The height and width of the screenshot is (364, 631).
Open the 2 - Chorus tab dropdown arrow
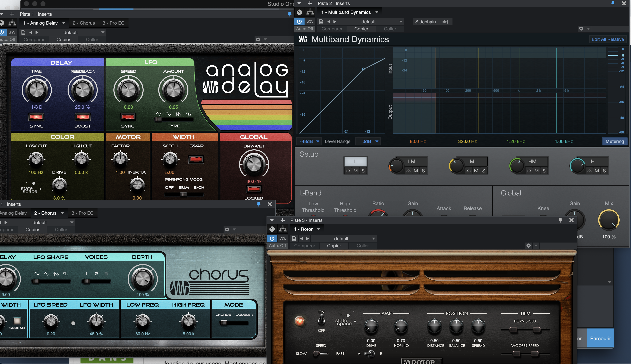point(62,213)
